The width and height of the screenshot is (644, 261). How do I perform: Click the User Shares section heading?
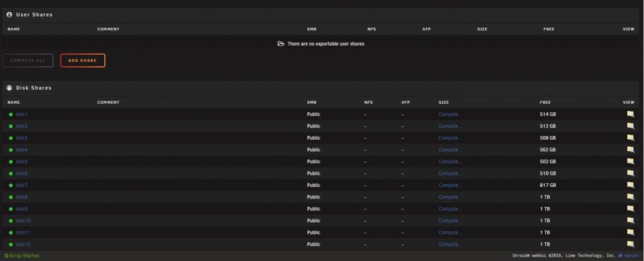click(x=34, y=14)
